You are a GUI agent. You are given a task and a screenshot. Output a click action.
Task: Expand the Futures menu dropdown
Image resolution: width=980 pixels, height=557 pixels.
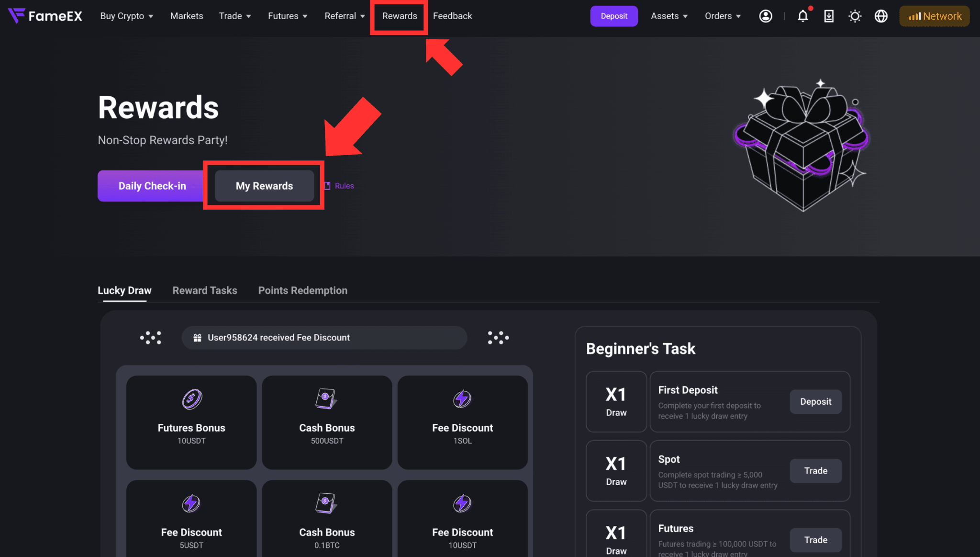288,16
